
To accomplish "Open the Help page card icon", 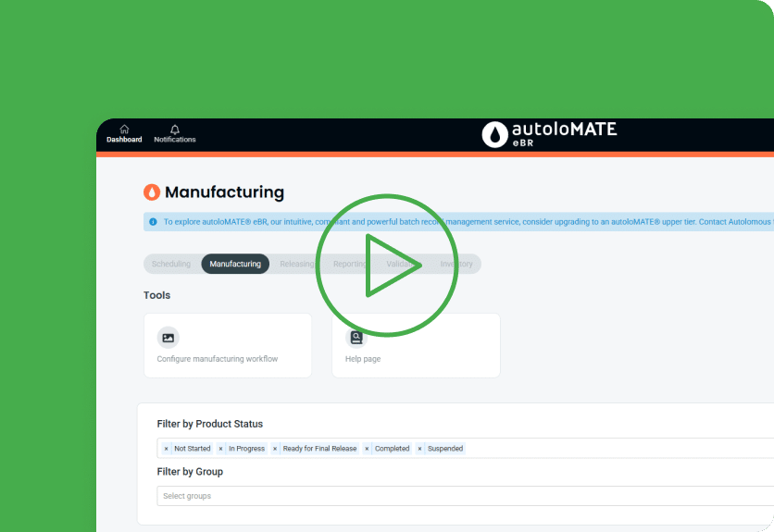I will click(x=356, y=338).
